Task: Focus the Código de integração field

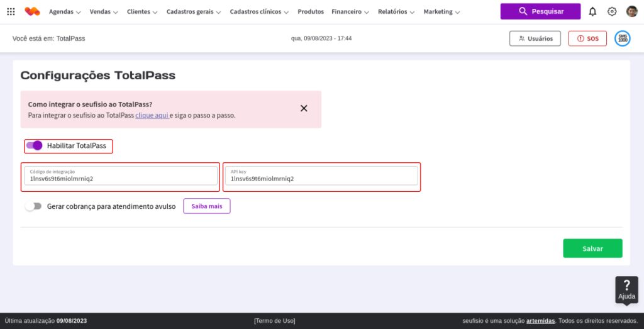Action: [x=121, y=176]
